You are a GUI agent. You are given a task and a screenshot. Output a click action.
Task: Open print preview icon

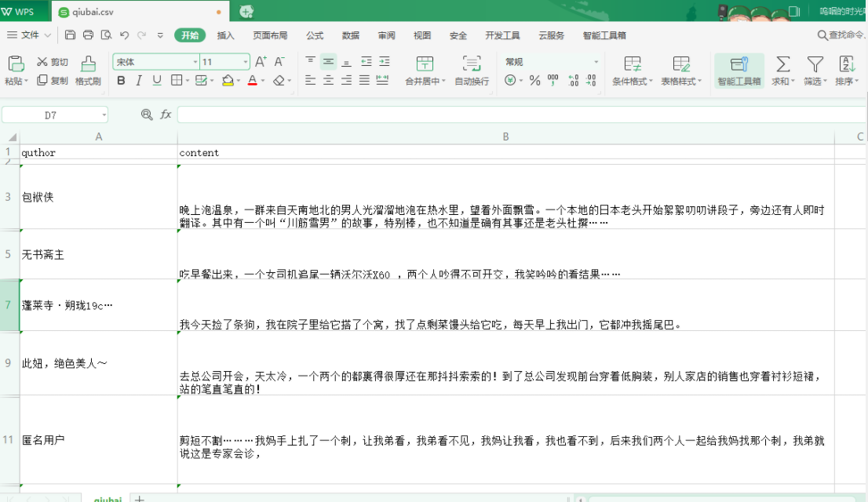click(106, 35)
